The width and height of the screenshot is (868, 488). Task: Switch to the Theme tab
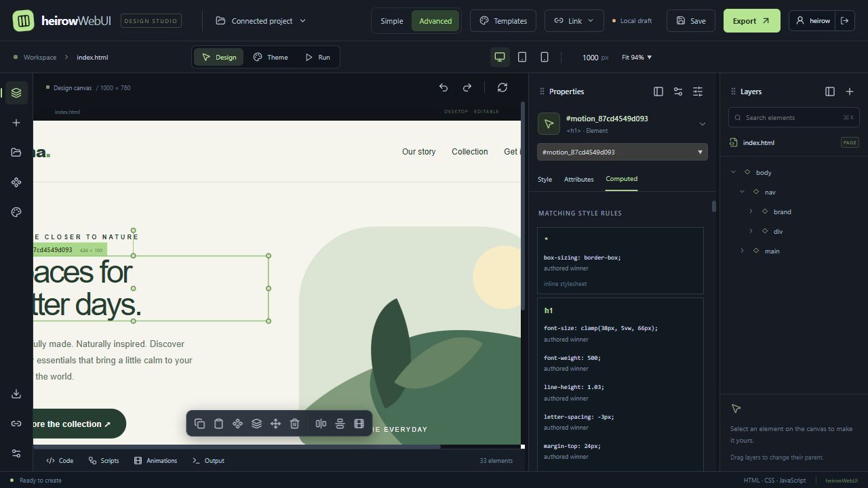point(271,58)
